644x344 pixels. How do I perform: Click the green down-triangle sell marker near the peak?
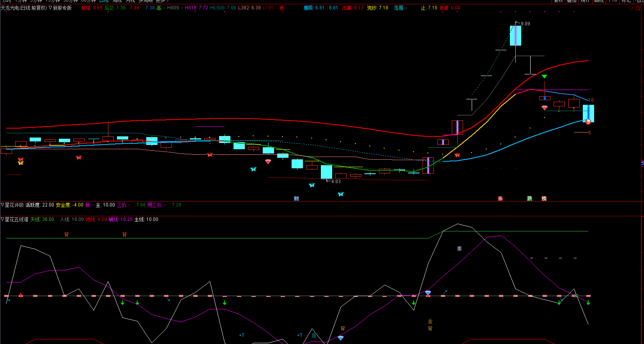545,77
